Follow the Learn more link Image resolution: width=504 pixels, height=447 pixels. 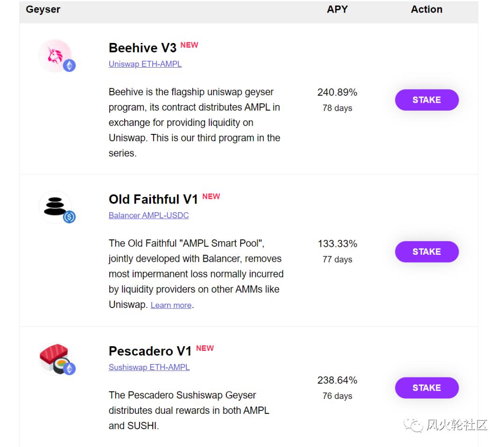171,305
